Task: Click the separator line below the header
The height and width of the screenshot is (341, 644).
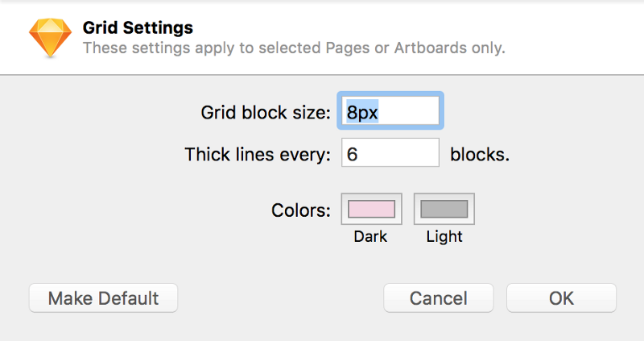Action: (322, 74)
